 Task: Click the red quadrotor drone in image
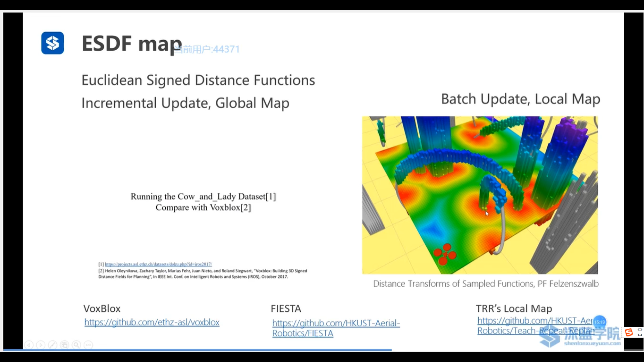[x=445, y=254]
